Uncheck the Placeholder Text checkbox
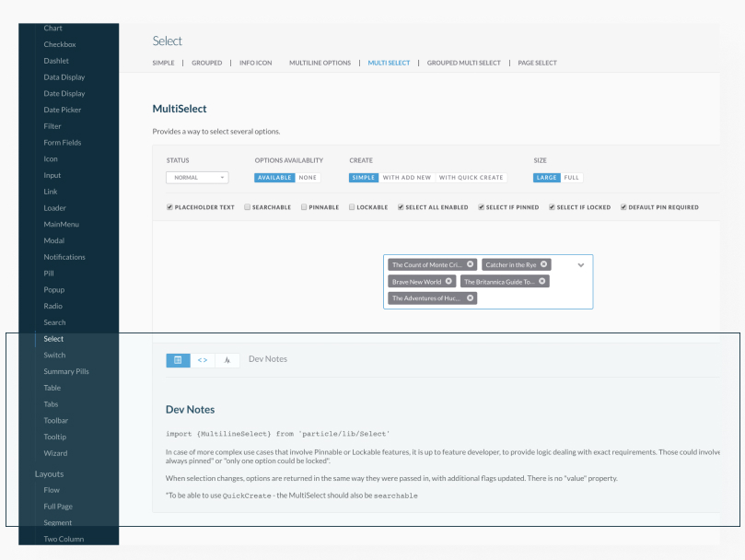Image resolution: width=745 pixels, height=560 pixels. coord(169,207)
